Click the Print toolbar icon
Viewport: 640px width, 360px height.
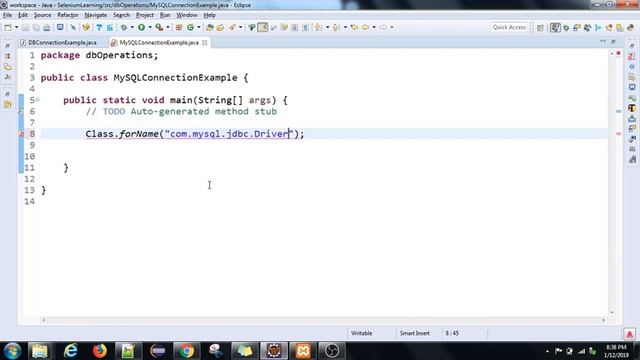(x=47, y=27)
